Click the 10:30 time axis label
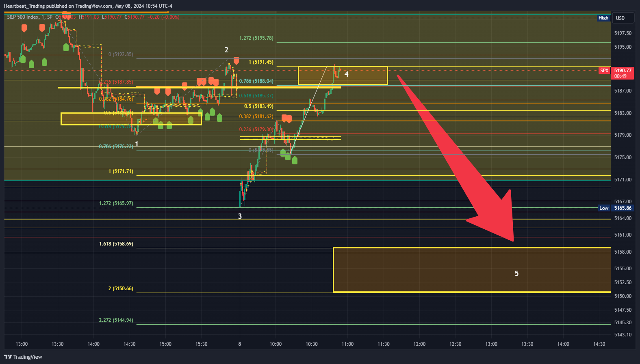The width and height of the screenshot is (640, 364). [x=312, y=344]
